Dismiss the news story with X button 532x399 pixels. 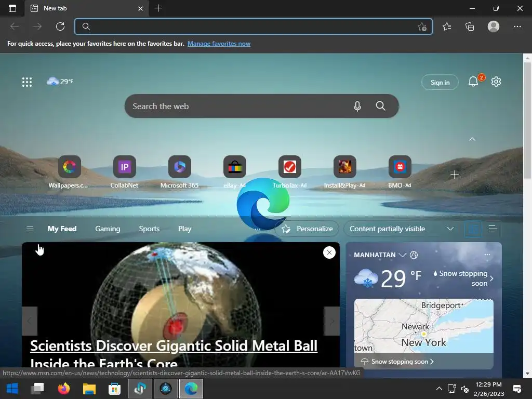click(x=329, y=252)
